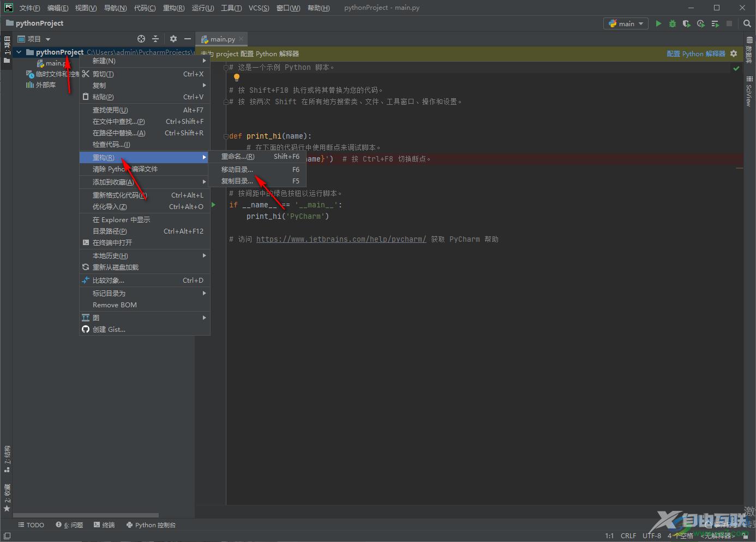
Task: Select Reload from Disk (重新从磁盘加载)
Action: coord(145,267)
